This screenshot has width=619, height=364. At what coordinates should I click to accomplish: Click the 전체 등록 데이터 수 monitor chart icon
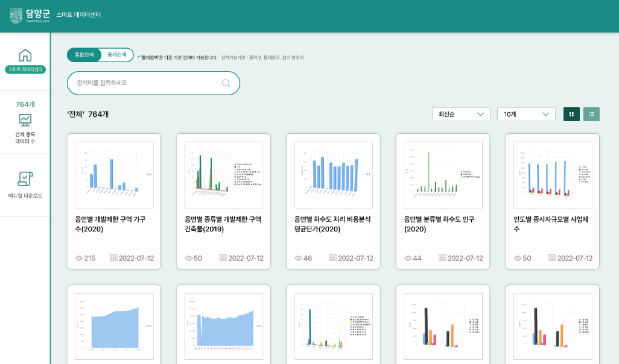(x=25, y=121)
